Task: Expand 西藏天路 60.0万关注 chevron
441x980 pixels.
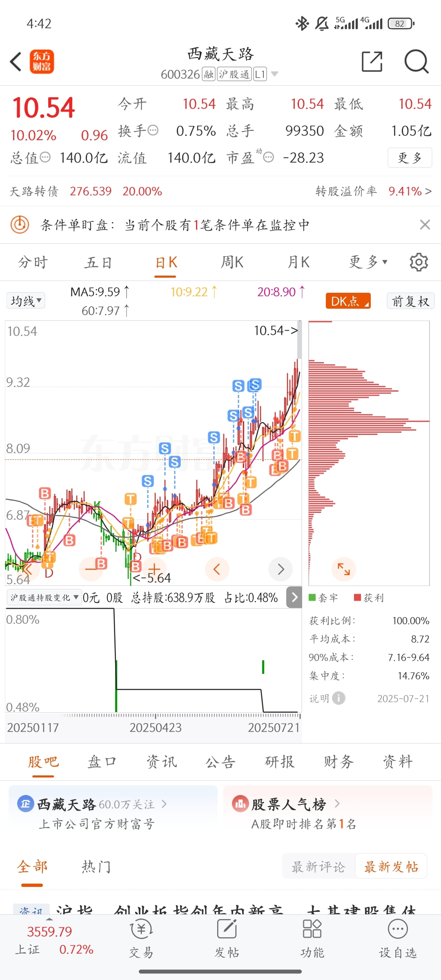Action: point(164,804)
